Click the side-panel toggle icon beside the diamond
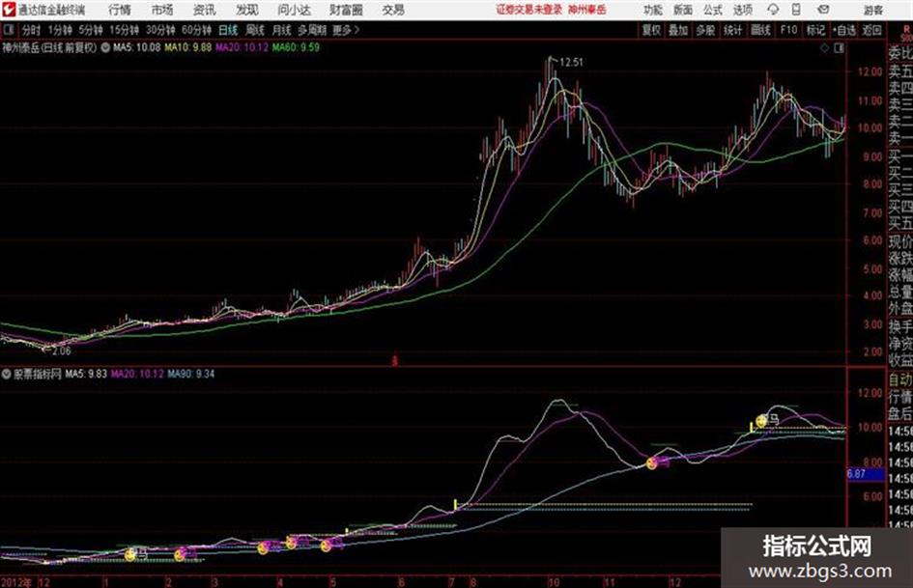This screenshot has height=588, width=913. coord(839,48)
